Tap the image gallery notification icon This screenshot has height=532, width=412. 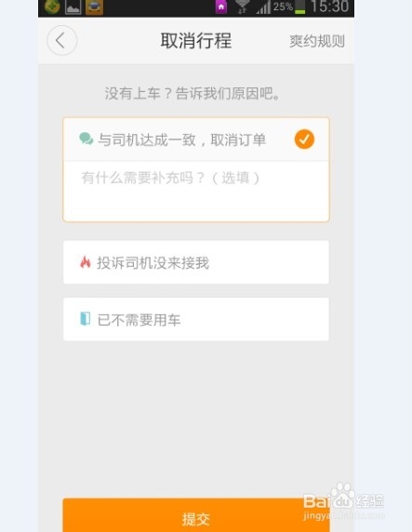(x=73, y=7)
